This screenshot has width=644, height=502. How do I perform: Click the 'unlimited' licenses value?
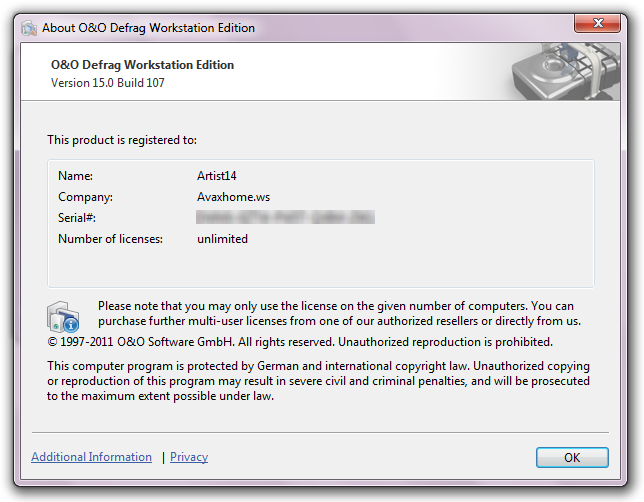[222, 239]
